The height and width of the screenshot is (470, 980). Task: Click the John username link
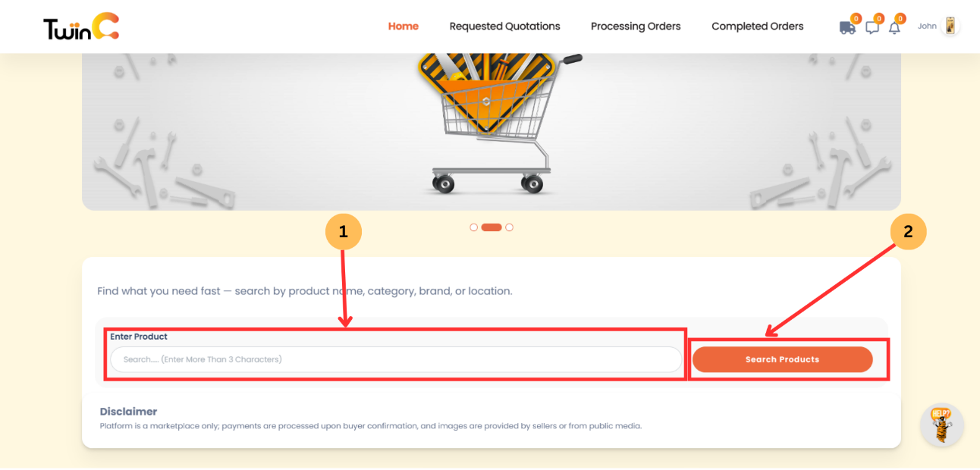(x=927, y=26)
